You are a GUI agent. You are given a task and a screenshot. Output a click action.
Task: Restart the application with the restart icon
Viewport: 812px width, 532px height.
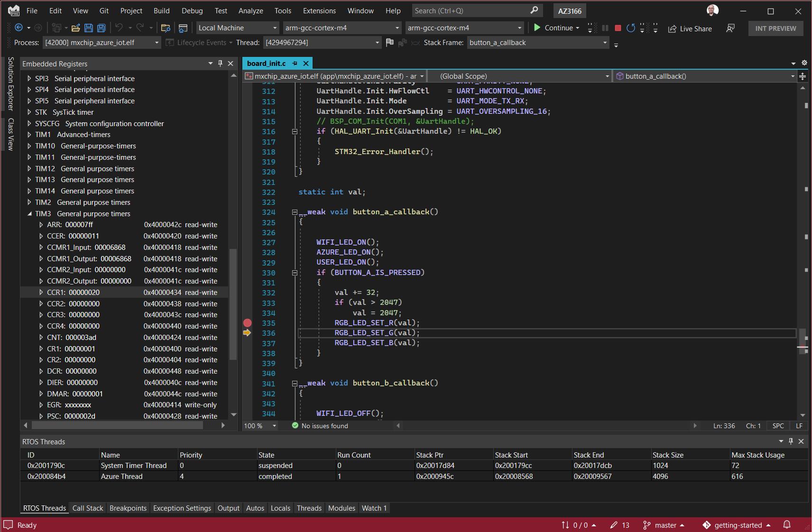pyautogui.click(x=631, y=28)
